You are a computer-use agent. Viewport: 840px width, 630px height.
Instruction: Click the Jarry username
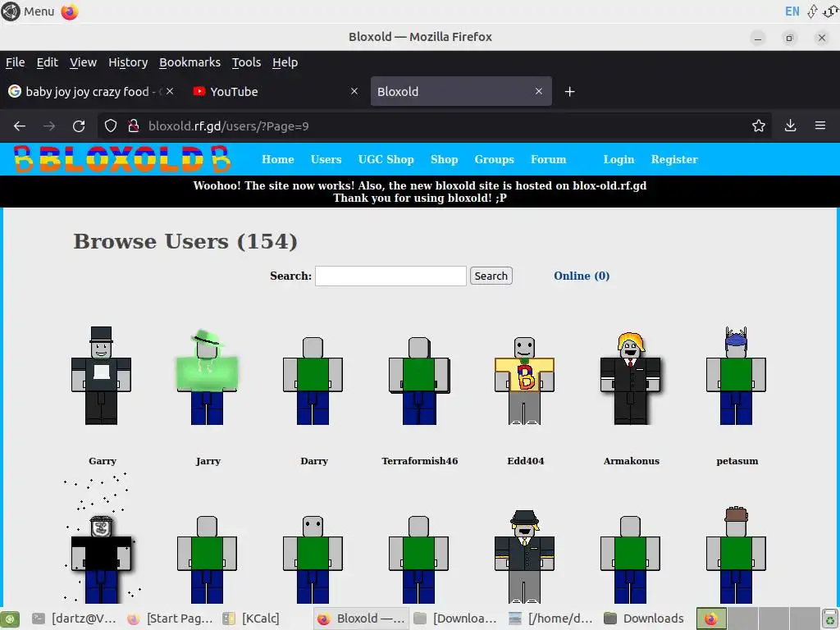point(208,461)
